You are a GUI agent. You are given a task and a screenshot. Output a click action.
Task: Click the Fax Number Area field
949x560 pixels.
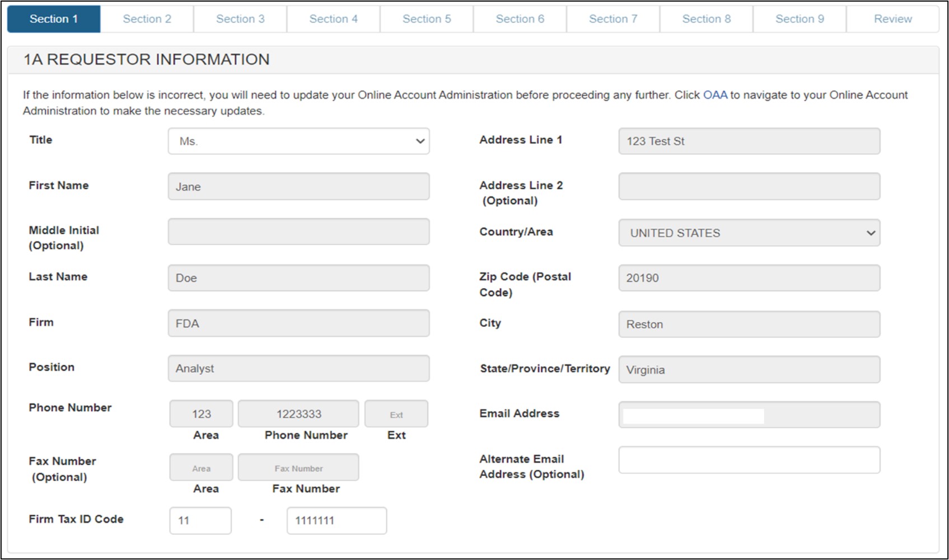201,468
